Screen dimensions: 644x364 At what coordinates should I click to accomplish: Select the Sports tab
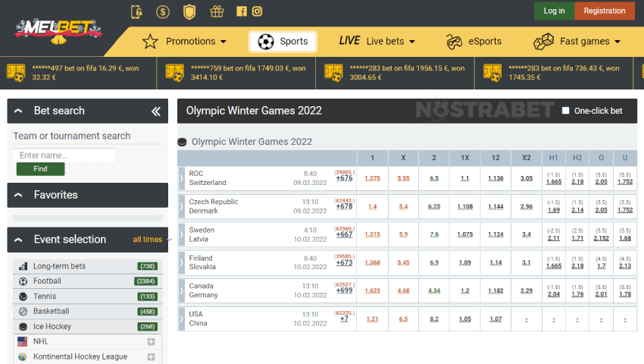(283, 42)
